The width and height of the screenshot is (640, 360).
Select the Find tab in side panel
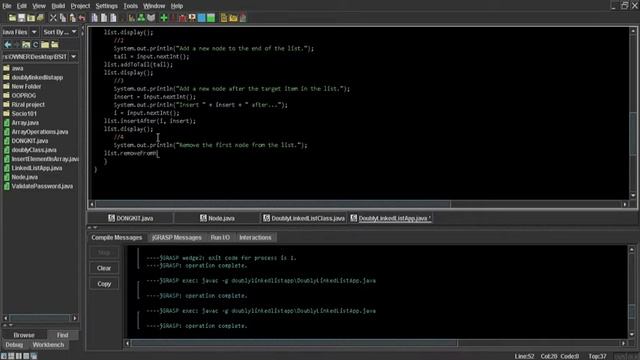click(x=62, y=335)
